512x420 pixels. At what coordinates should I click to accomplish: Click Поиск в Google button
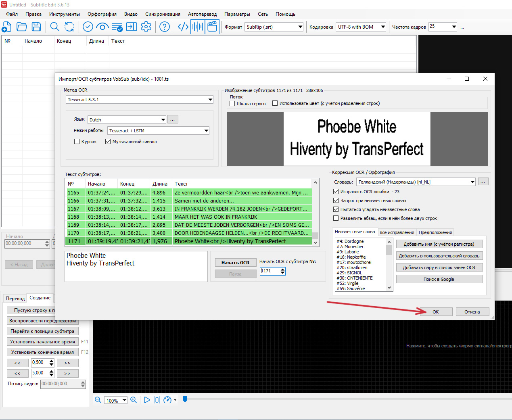[x=439, y=279]
